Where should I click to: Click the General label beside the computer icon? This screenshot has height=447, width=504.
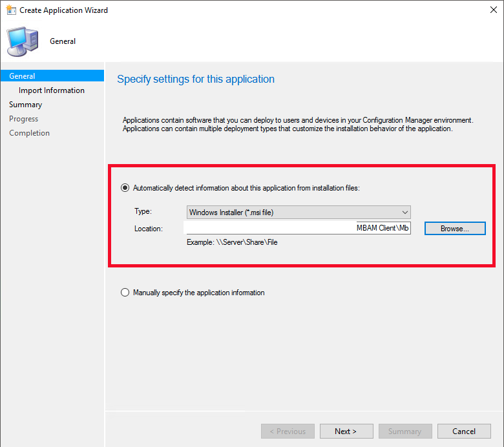(x=63, y=41)
